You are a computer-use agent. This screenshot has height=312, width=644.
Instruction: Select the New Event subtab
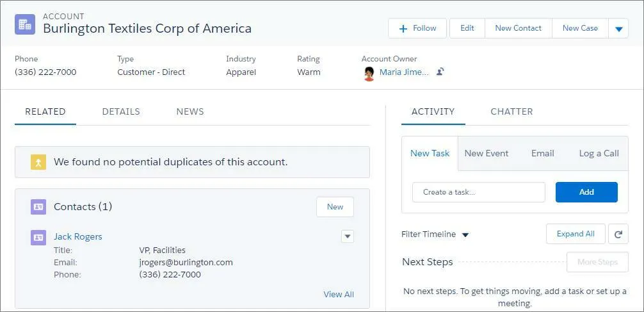tap(487, 153)
